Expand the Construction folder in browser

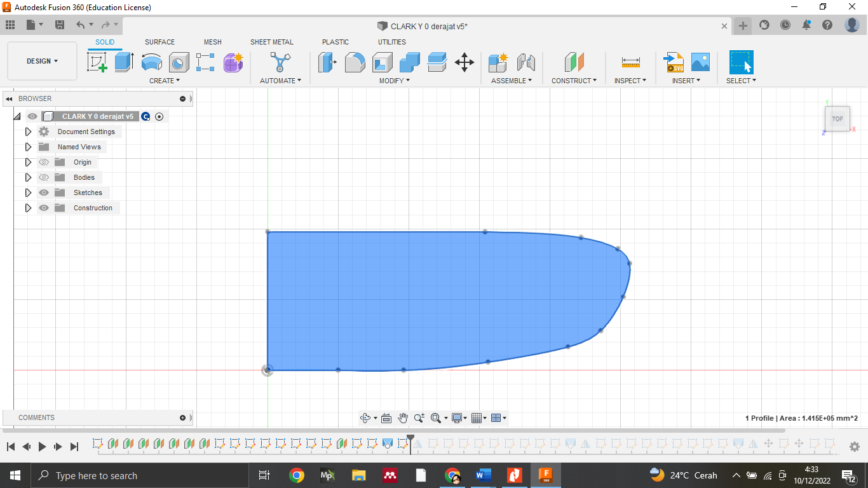click(28, 208)
